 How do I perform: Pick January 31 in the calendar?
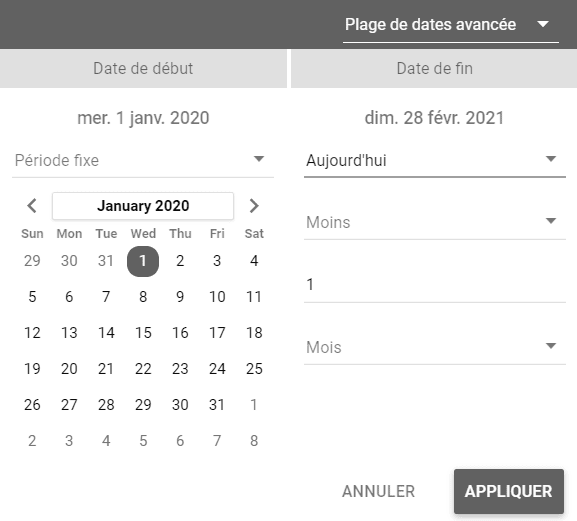tap(217, 405)
